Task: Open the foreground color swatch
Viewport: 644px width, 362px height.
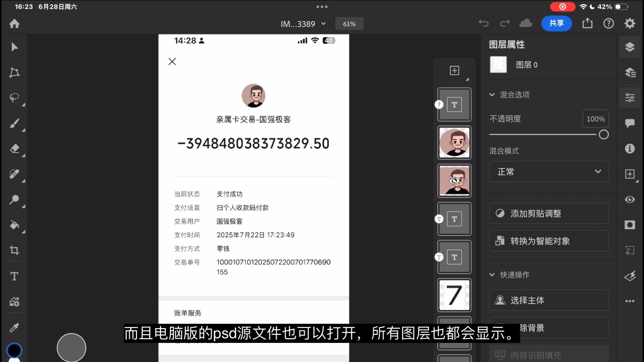Action: tap(14, 350)
